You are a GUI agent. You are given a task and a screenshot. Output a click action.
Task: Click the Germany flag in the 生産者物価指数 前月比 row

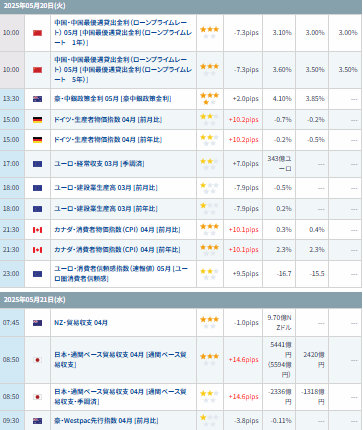click(37, 120)
